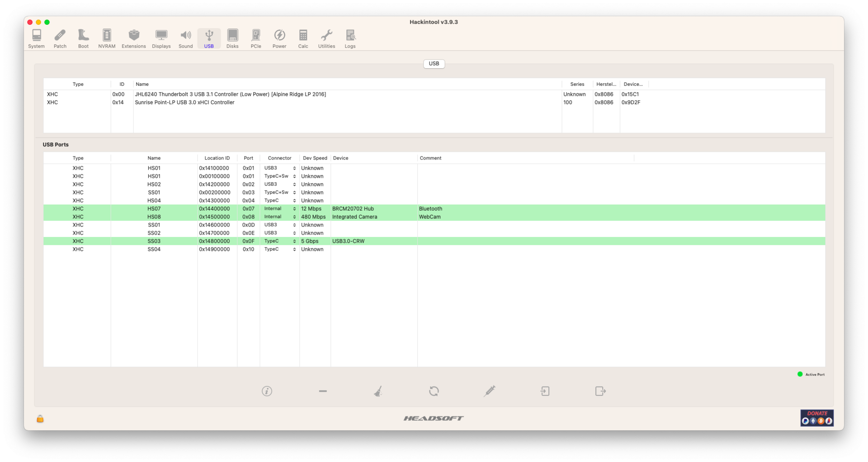The height and width of the screenshot is (462, 868).
Task: Click the orange lock icon
Action: (x=40, y=419)
